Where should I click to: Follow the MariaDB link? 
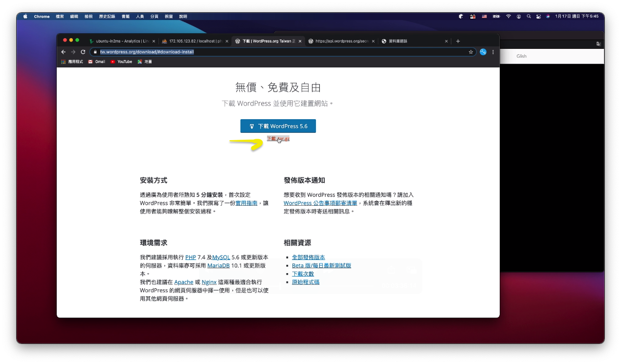pyautogui.click(x=220, y=265)
